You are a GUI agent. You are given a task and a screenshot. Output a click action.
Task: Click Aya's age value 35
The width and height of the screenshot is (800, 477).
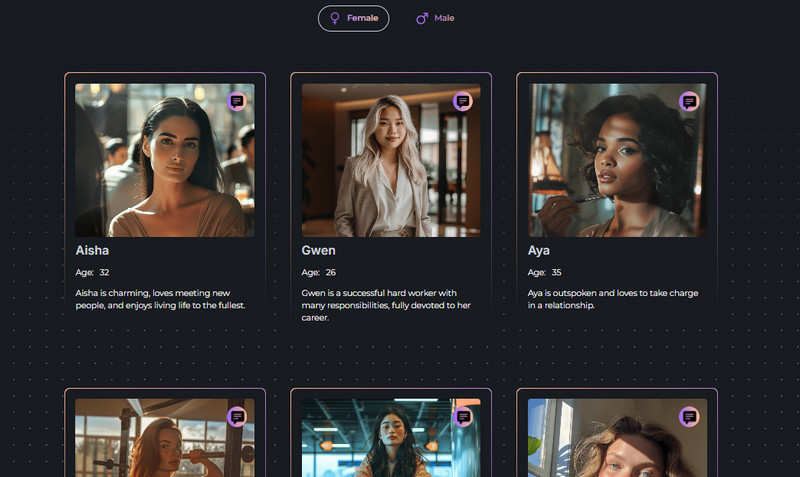coord(557,272)
